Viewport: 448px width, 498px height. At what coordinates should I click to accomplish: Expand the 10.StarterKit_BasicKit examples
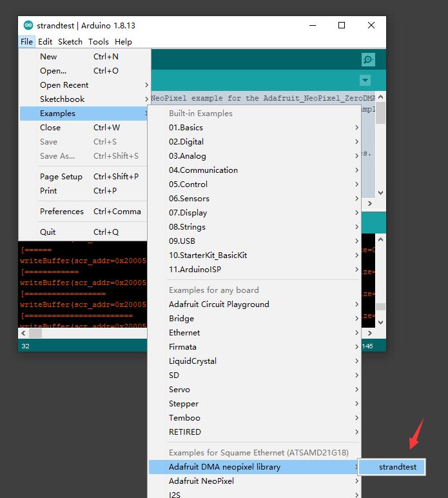coord(255,255)
